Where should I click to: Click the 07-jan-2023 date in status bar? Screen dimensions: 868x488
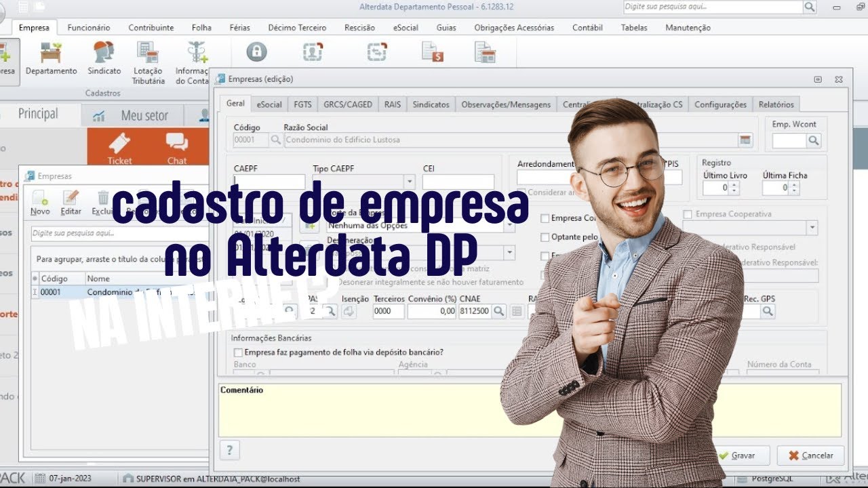tap(70, 478)
